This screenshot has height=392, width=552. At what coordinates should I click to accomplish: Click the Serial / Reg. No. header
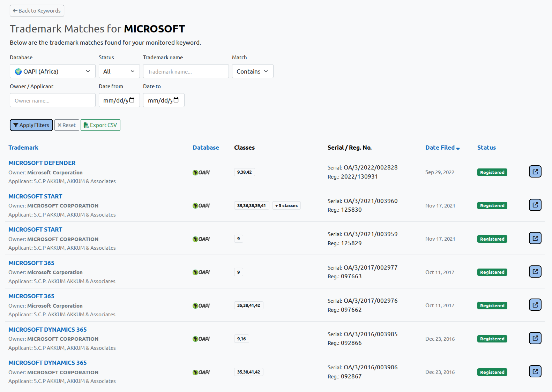pyautogui.click(x=350, y=148)
